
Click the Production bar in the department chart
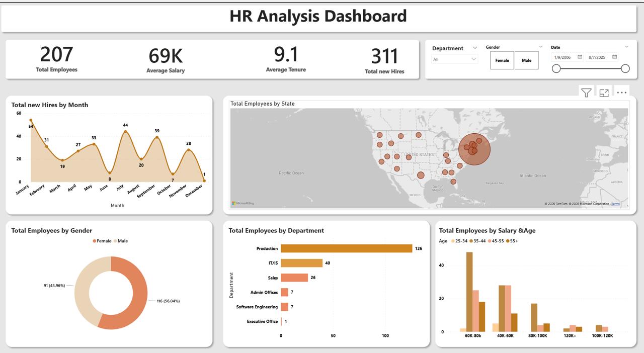pos(346,248)
